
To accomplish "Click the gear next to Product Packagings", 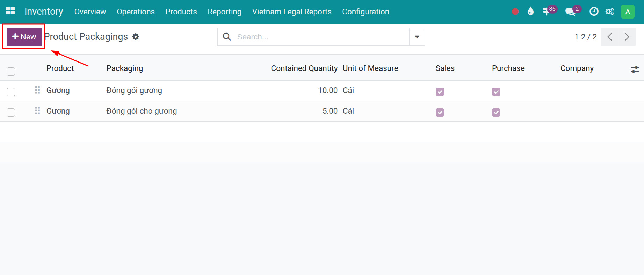I will 136,37.
